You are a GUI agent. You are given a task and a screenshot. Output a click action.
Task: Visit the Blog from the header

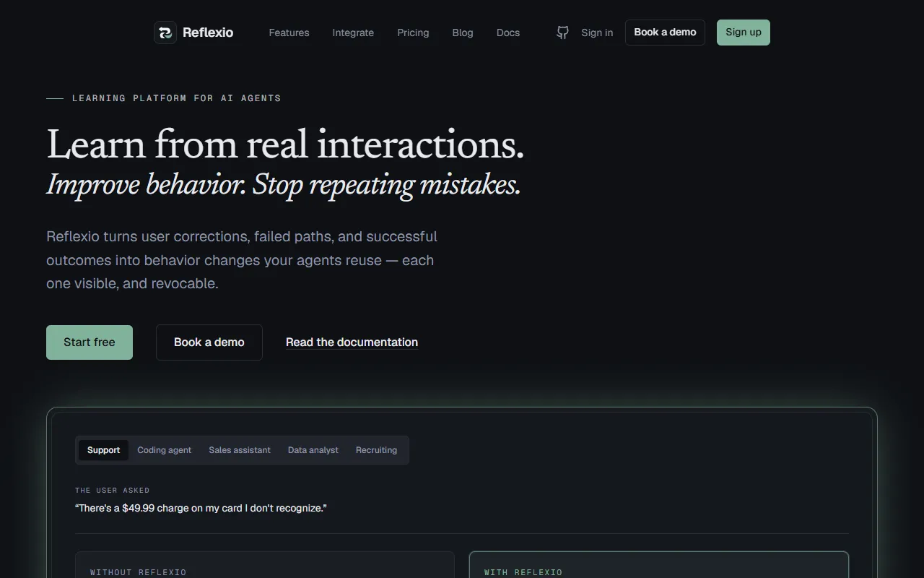pyautogui.click(x=463, y=33)
